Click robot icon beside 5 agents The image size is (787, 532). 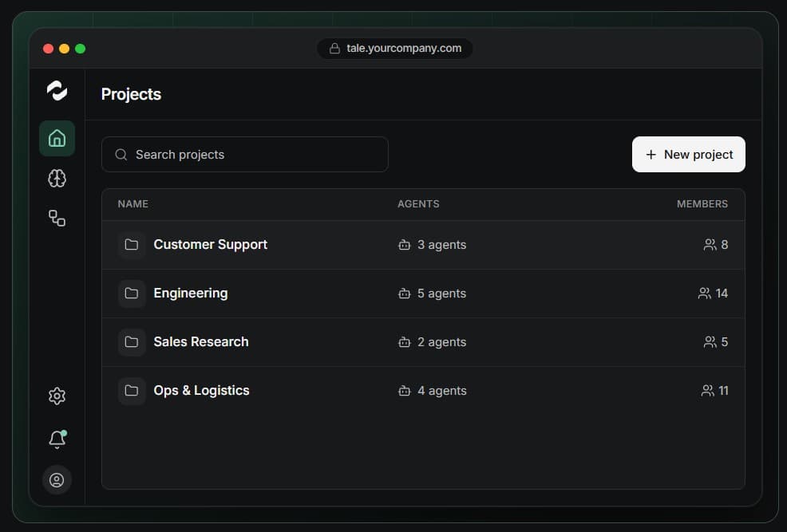click(404, 294)
